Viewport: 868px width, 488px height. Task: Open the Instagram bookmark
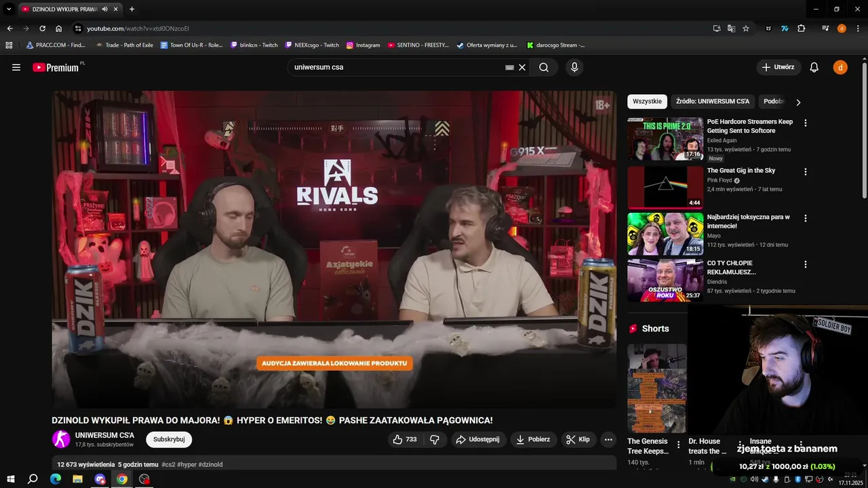(x=363, y=45)
